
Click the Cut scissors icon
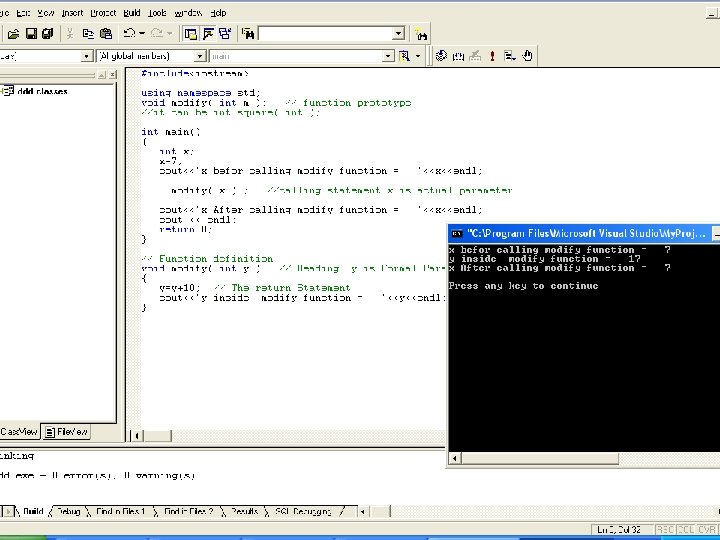[70, 33]
